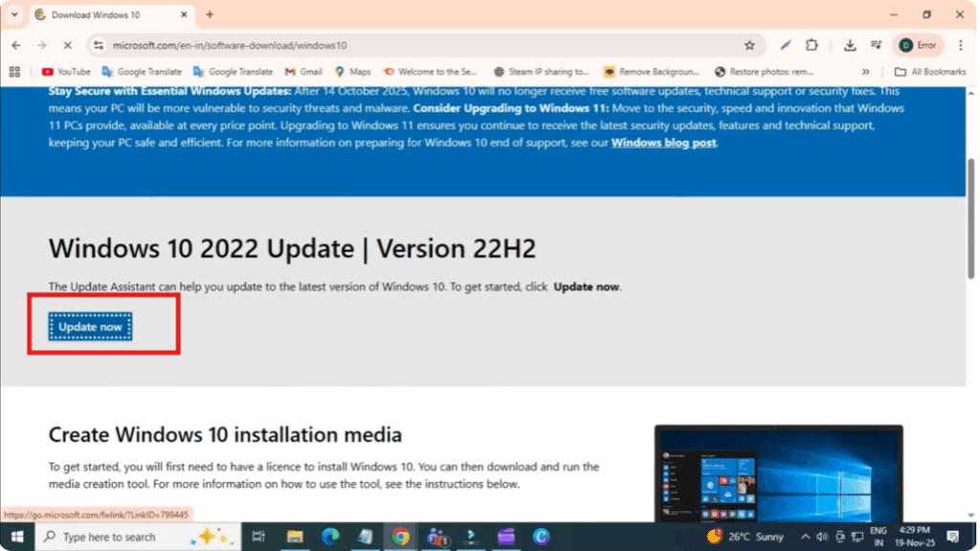
Task: Expand the bookmarks overflow chevron
Action: click(865, 71)
